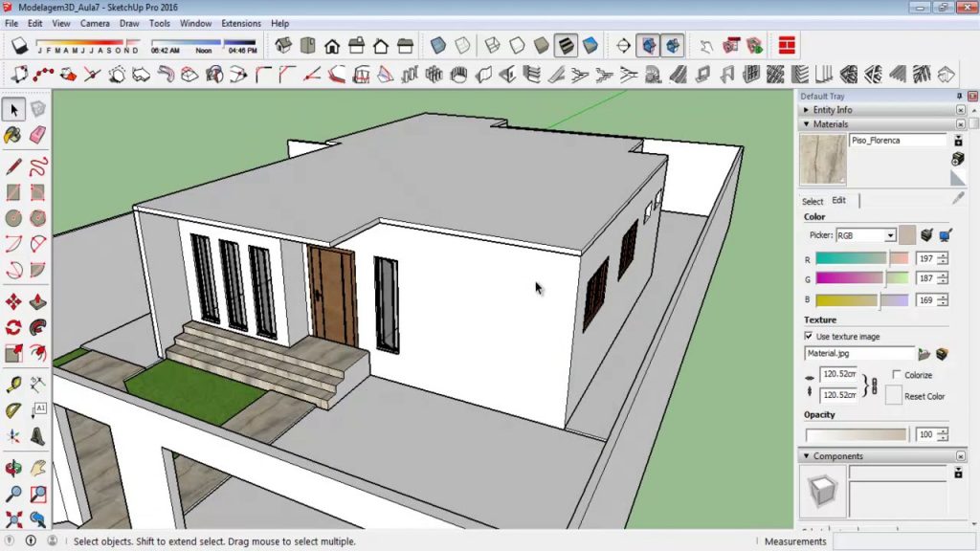The image size is (980, 551).
Task: Select the Paint Bucket tool
Action: 13,135
